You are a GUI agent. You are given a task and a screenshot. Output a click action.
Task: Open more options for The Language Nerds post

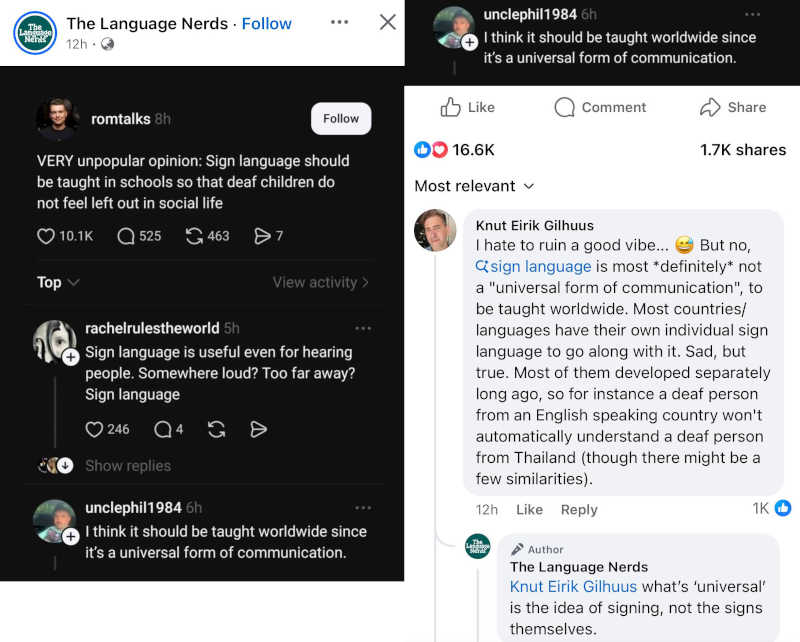[340, 22]
